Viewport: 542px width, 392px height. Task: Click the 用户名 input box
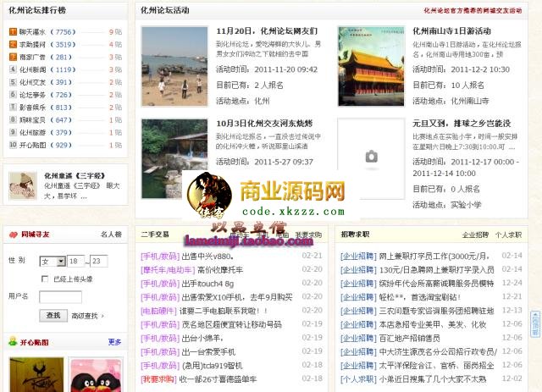click(x=60, y=297)
